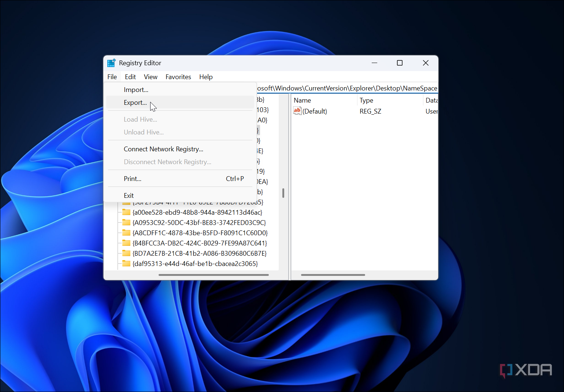The height and width of the screenshot is (392, 564).
Task: Select Exit to close Registry Editor
Action: 129,195
